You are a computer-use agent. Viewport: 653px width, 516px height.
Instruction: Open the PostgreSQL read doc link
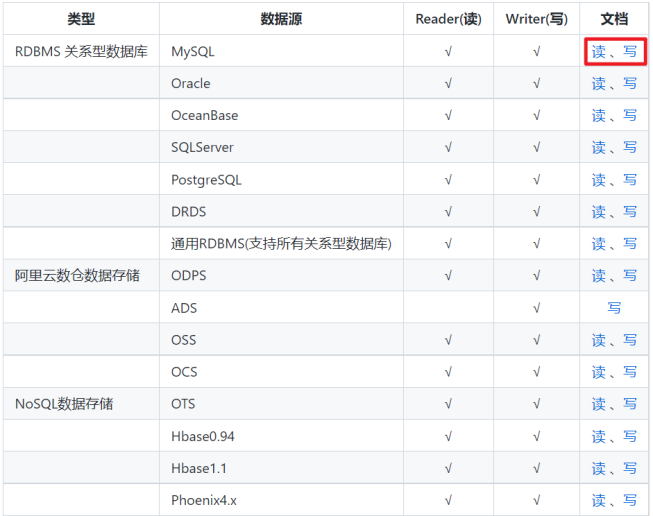(x=599, y=180)
